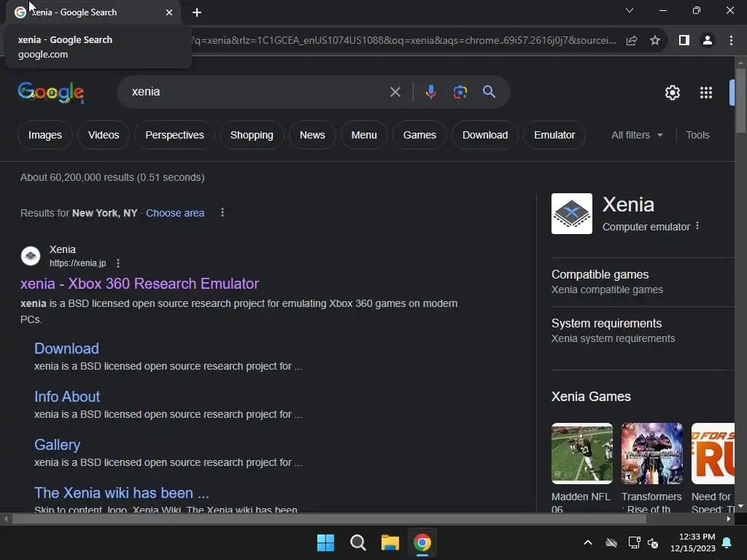The width and height of the screenshot is (747, 560).
Task: Open the Chrome profile icon
Action: pyautogui.click(x=708, y=41)
